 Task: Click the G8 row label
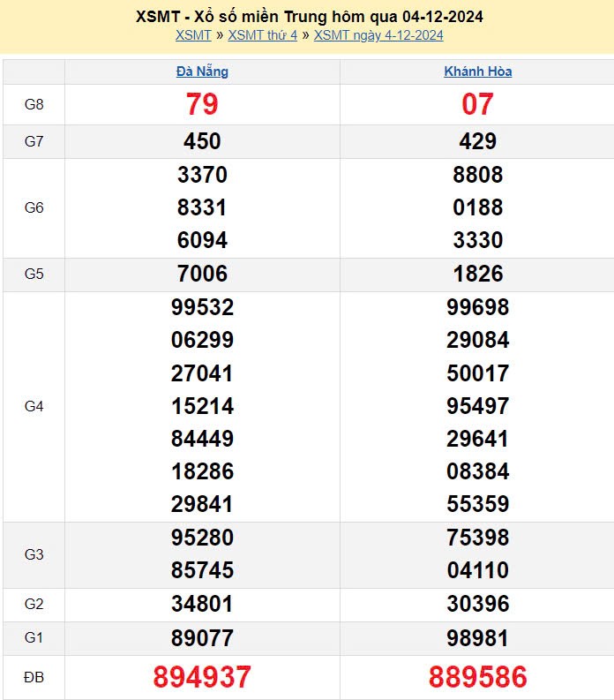point(34,104)
